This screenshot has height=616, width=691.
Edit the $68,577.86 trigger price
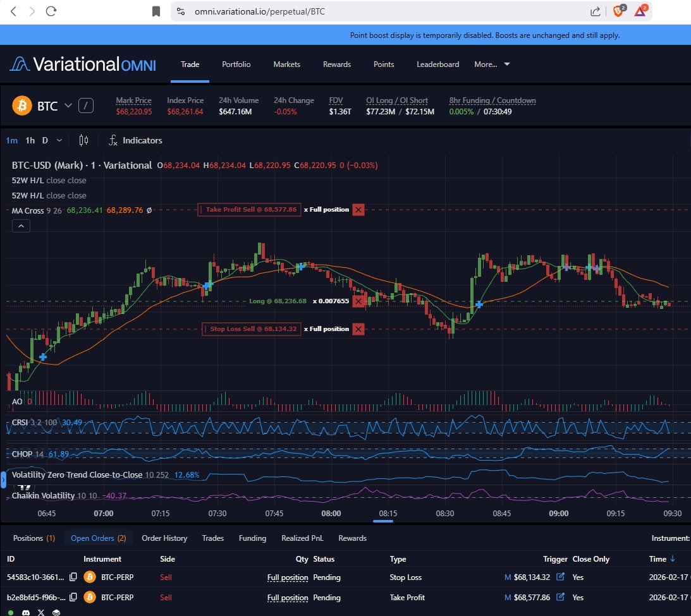click(x=560, y=597)
